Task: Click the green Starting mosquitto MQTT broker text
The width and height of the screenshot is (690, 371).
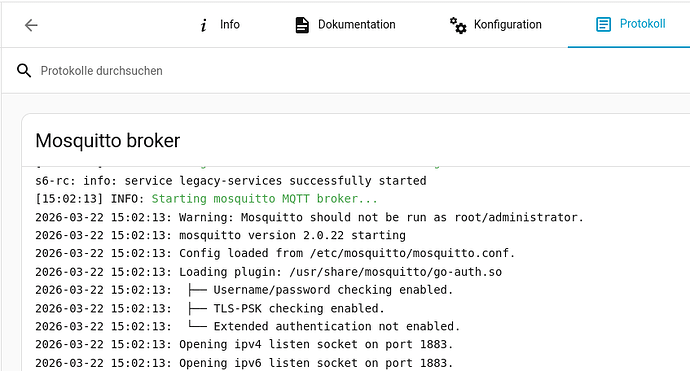Action: 264,199
